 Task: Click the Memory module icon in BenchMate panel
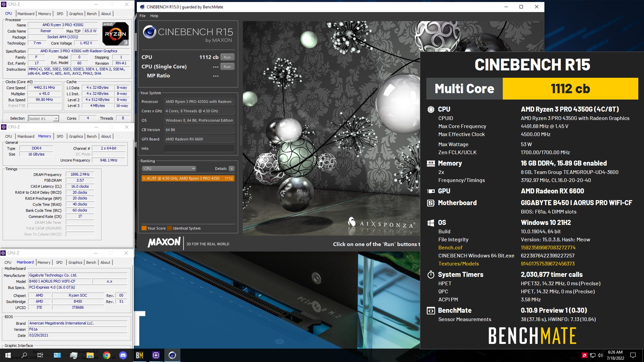[431, 163]
